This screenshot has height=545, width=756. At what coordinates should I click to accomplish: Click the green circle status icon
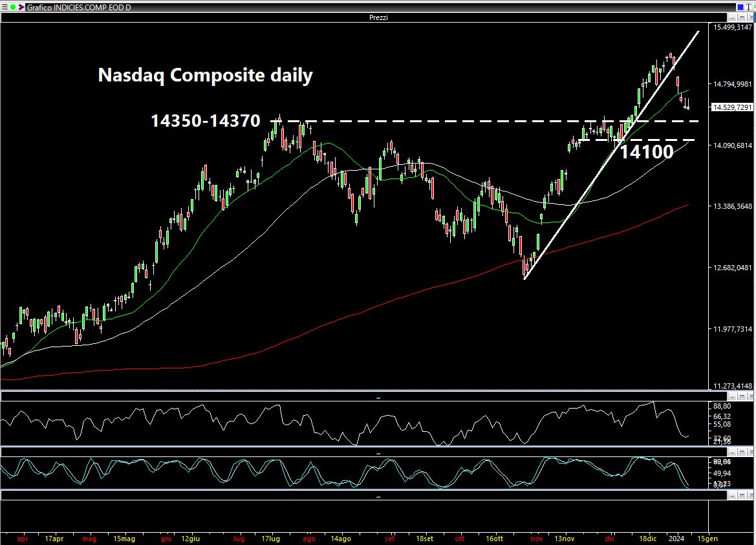point(13,7)
